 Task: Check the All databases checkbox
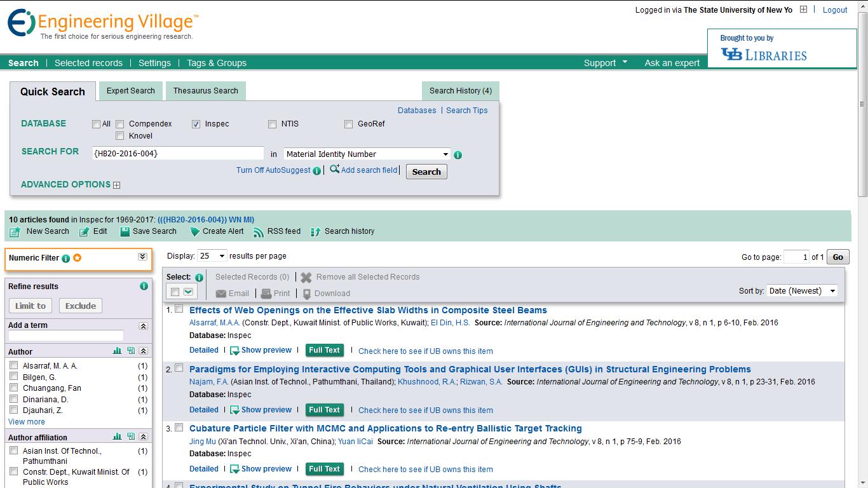(x=97, y=125)
